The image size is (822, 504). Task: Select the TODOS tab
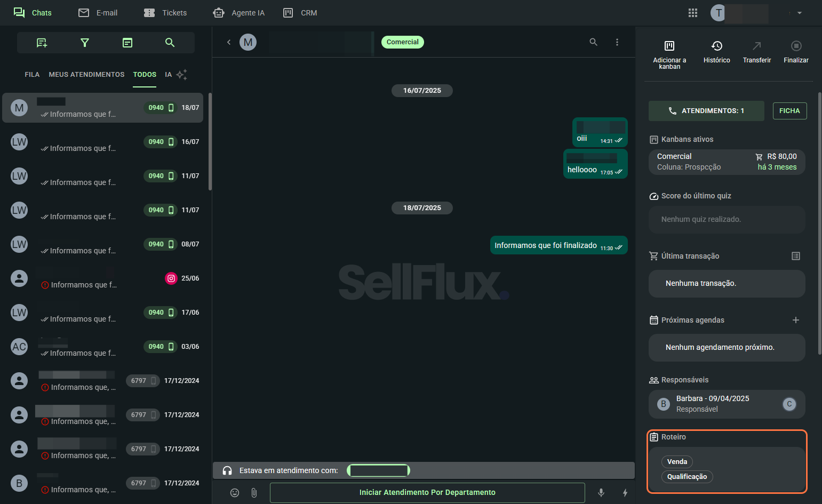point(145,75)
